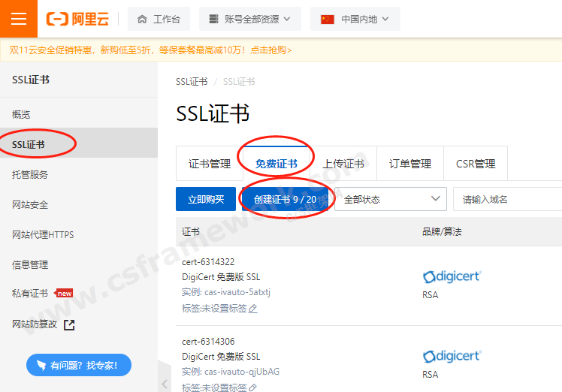Click into 请输入域名 search field
The image size is (562, 392).
click(507, 199)
